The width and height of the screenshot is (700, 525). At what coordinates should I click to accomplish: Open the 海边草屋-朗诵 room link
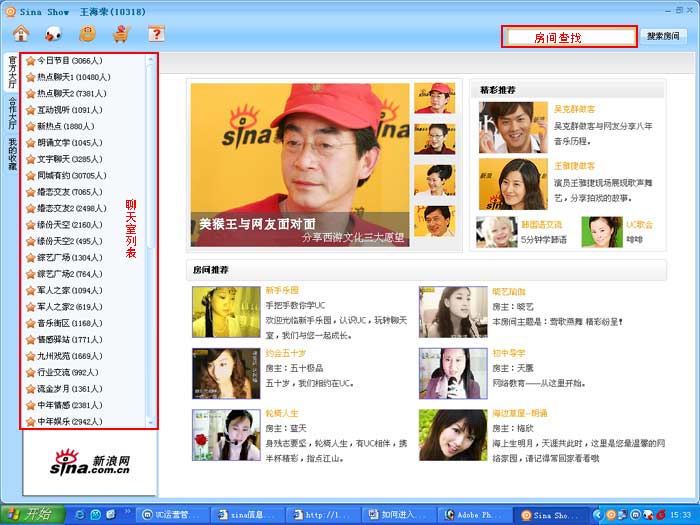click(520, 413)
